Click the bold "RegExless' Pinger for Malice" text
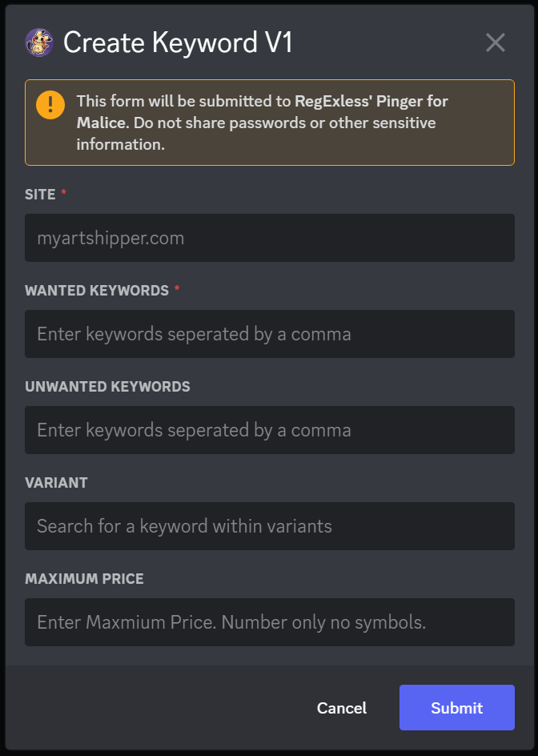Screen dimensions: 538x756 pos(371,102)
